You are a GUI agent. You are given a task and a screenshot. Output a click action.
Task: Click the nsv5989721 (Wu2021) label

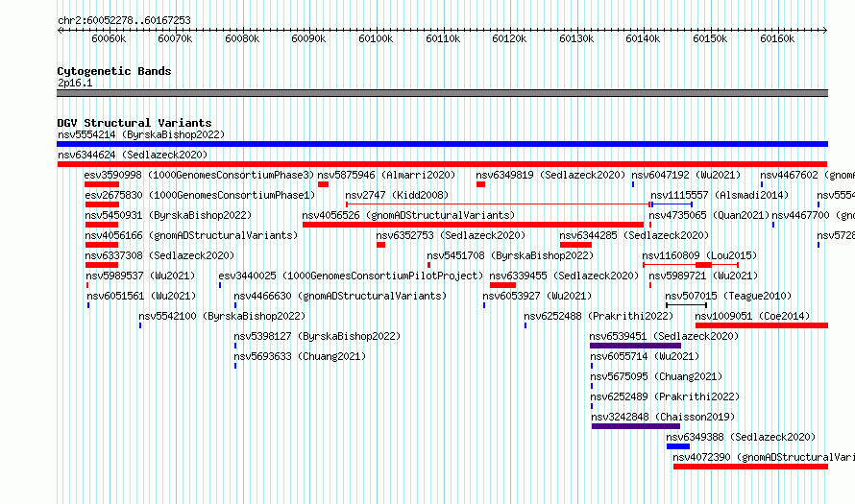(x=703, y=276)
